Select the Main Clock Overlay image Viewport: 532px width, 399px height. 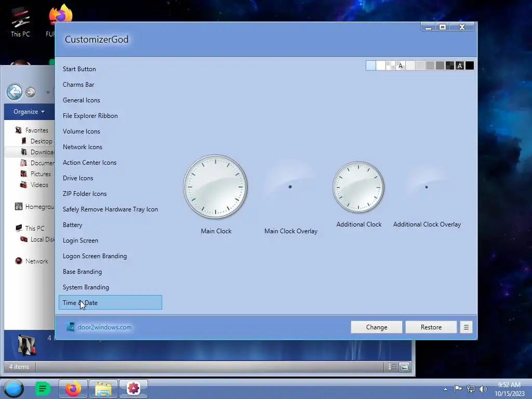pos(290,187)
